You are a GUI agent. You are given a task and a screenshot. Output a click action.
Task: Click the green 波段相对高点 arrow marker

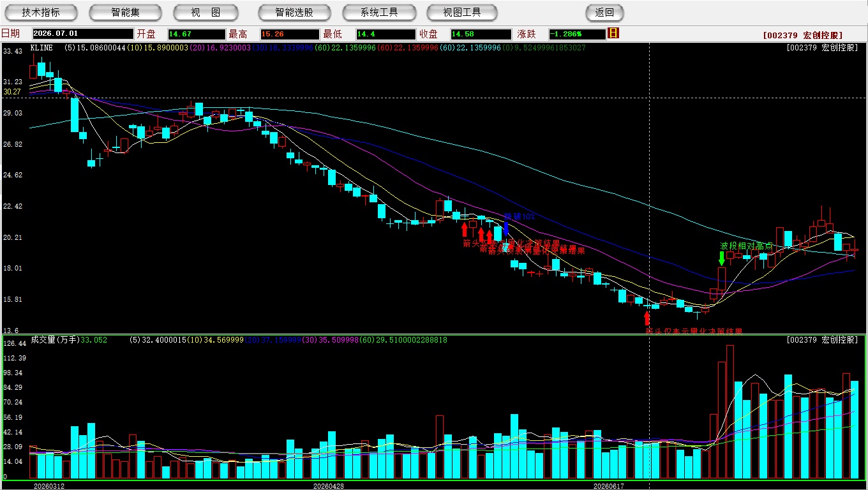[x=722, y=258]
